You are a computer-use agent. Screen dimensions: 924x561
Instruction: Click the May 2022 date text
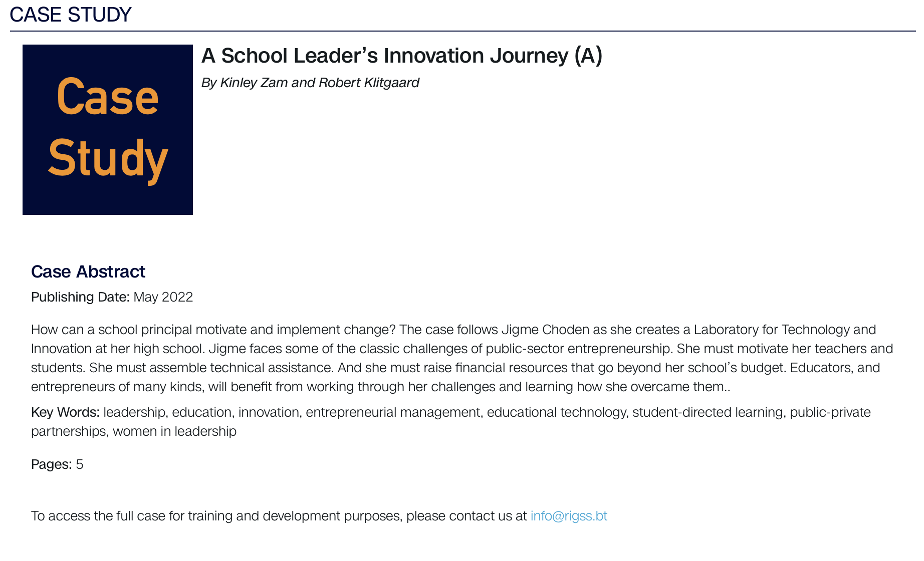pos(163,297)
